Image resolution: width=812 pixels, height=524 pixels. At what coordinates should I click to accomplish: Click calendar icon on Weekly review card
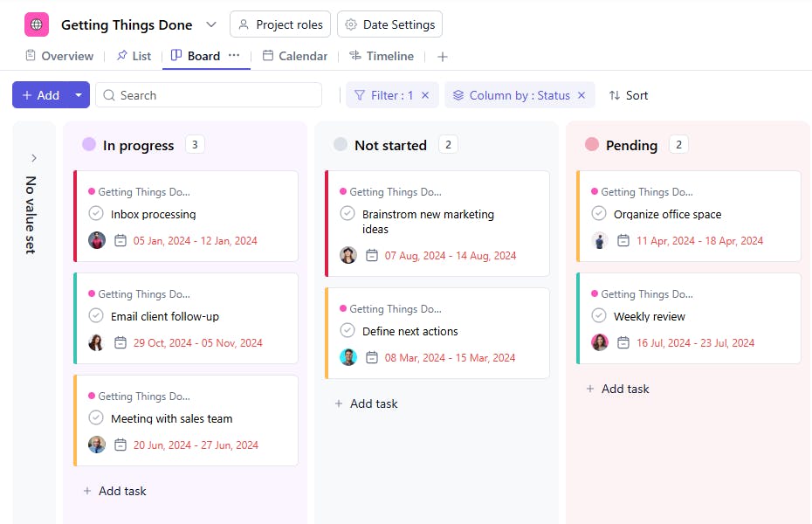tap(623, 342)
